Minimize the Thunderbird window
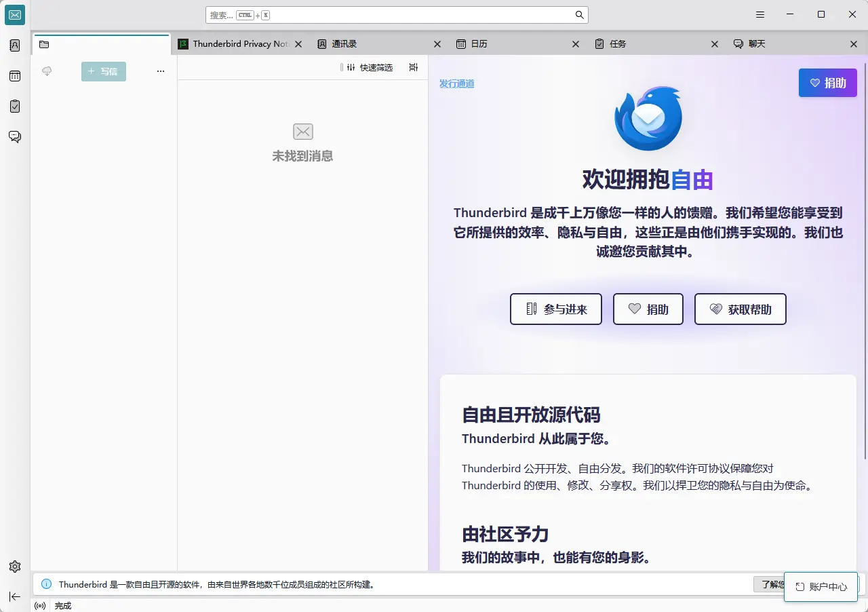 [x=790, y=15]
